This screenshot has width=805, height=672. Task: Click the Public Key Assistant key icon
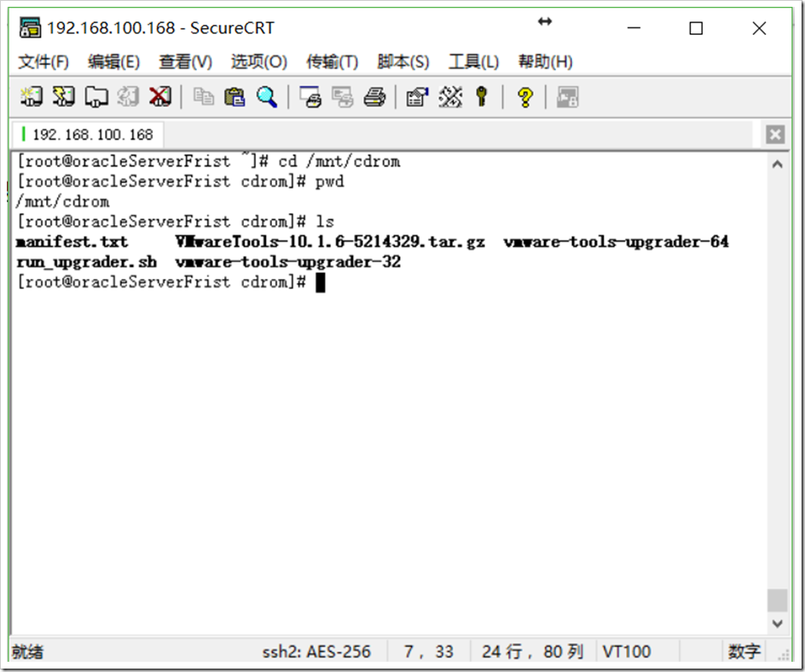[x=481, y=96]
